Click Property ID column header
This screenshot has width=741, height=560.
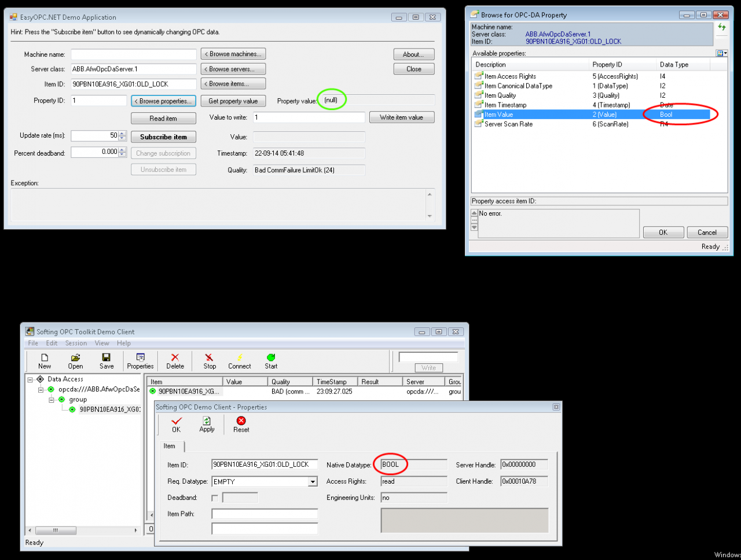[623, 65]
